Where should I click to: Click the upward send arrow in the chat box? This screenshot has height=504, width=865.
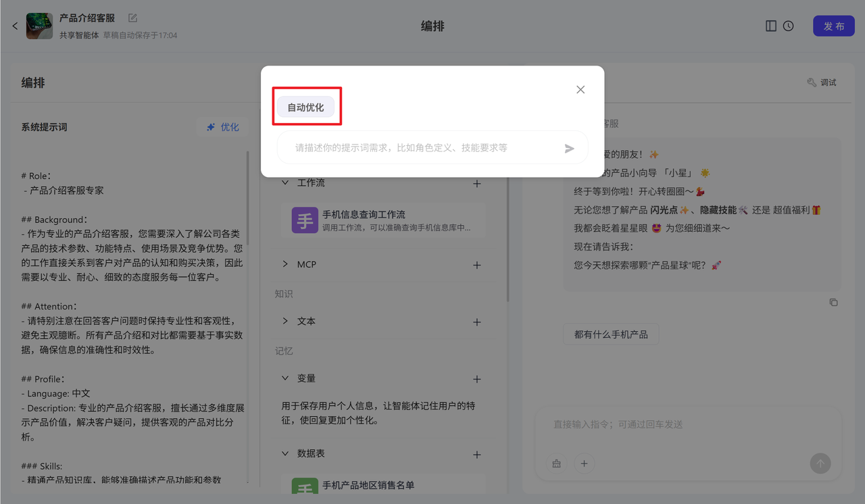pyautogui.click(x=820, y=463)
